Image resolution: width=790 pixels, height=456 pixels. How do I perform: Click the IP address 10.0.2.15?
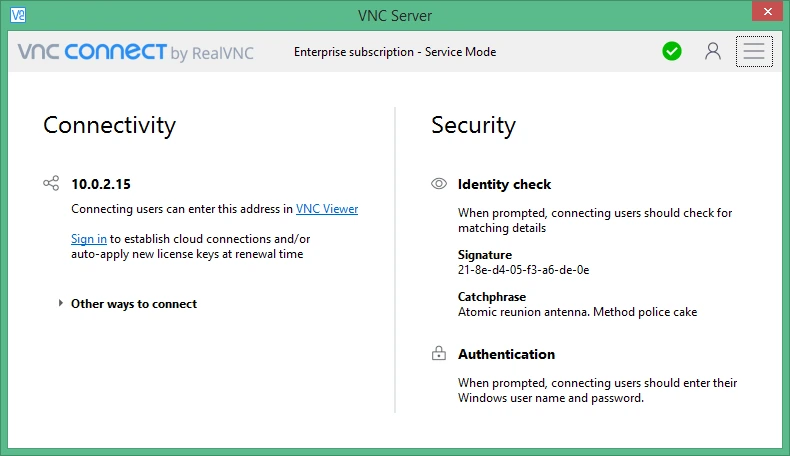(x=101, y=184)
